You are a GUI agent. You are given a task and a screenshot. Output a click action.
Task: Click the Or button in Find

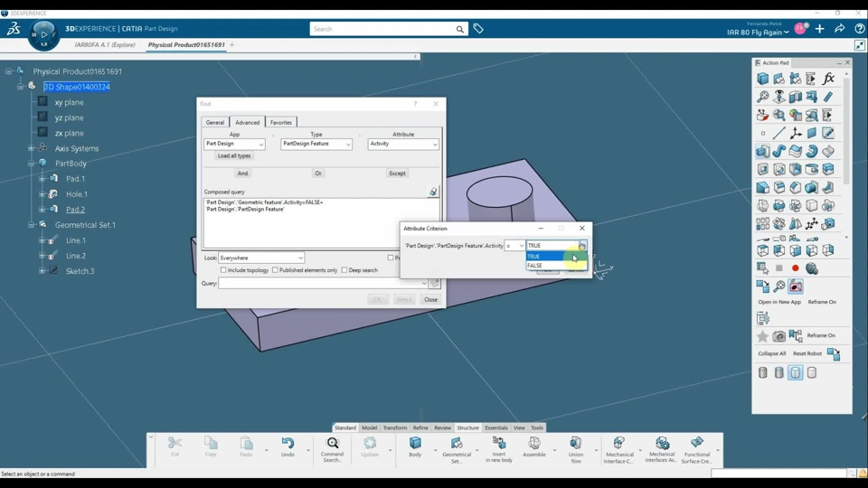(318, 174)
